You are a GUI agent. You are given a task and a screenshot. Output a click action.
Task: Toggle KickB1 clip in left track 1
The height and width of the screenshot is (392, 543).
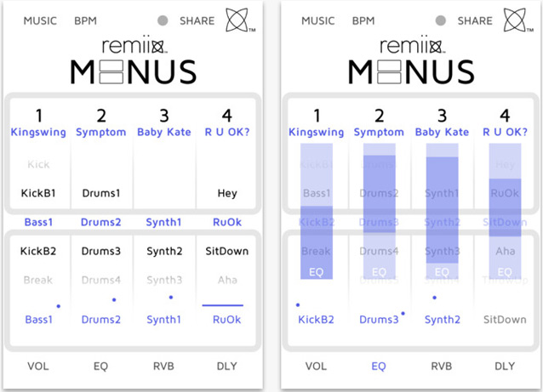[38, 193]
